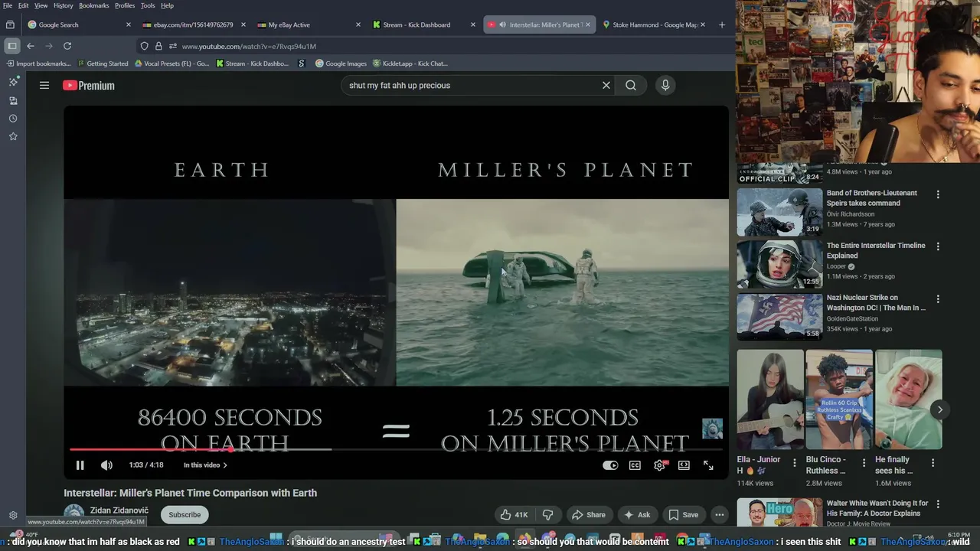Turn on closed captions CC button
The image size is (980, 551).
coord(635,465)
